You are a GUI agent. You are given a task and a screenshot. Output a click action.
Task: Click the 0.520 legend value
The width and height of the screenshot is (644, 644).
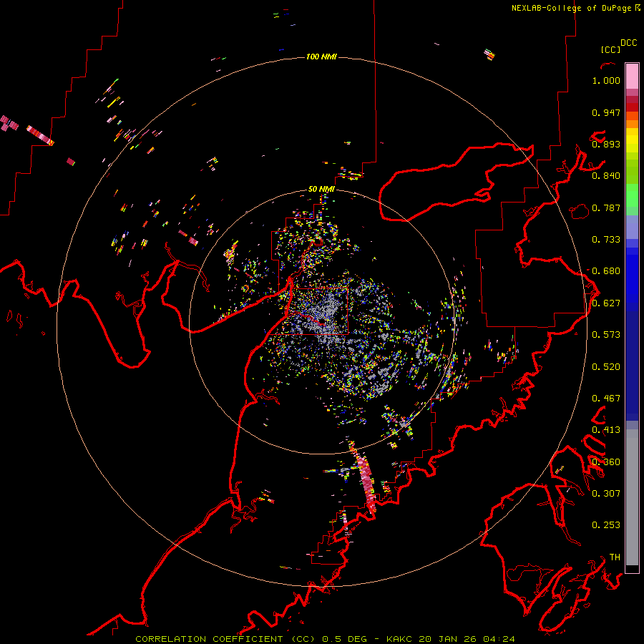tap(606, 367)
